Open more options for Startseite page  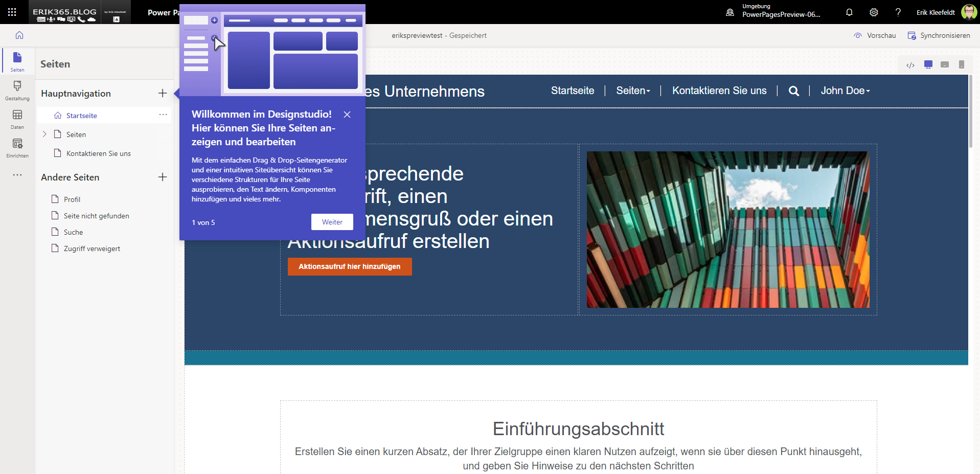[x=163, y=115]
